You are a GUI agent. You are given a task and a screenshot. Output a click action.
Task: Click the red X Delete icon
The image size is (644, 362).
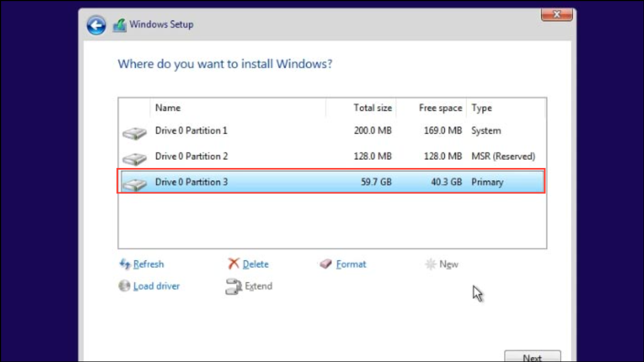point(234,263)
